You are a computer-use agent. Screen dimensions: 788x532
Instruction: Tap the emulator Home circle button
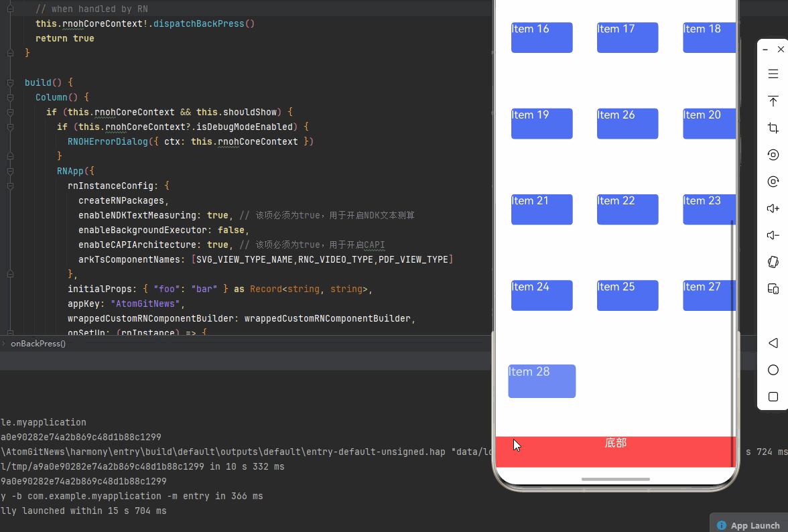coord(773,371)
